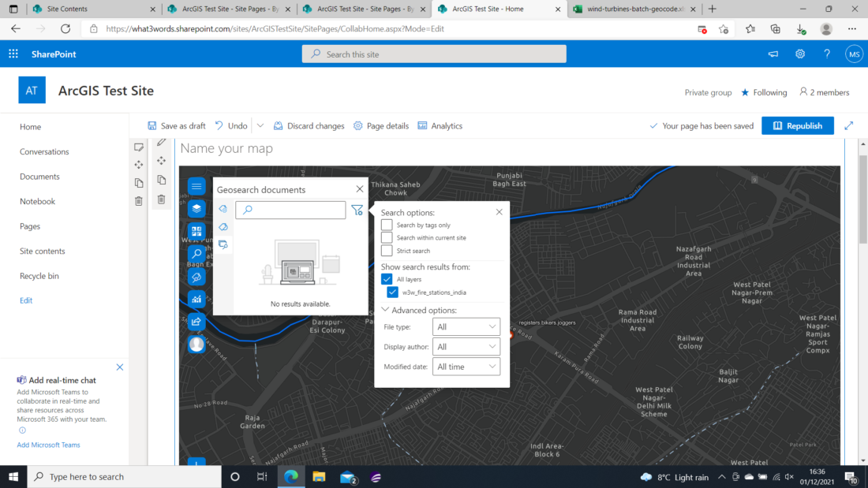
Task: Open search filter options funnel icon
Action: [357, 210]
